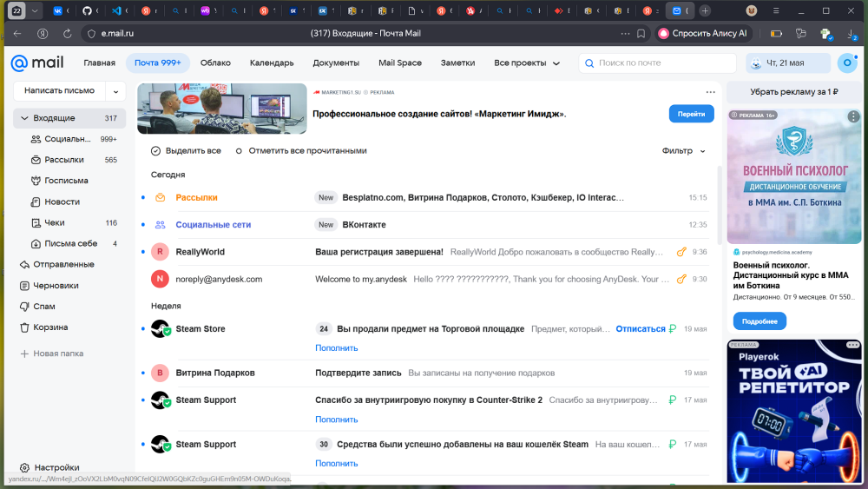Open the Playerok Твой AI репетитор ad
The width and height of the screenshot is (868, 489).
[x=794, y=411]
